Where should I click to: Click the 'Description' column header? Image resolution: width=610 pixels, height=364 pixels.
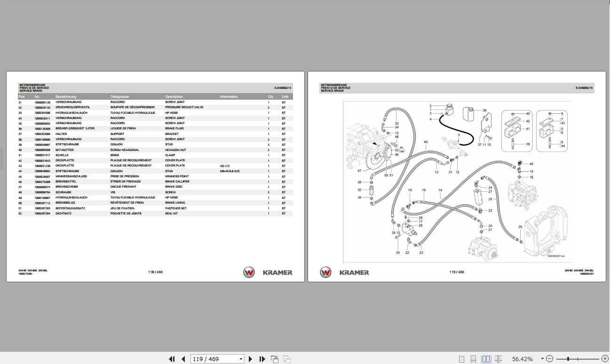click(174, 97)
